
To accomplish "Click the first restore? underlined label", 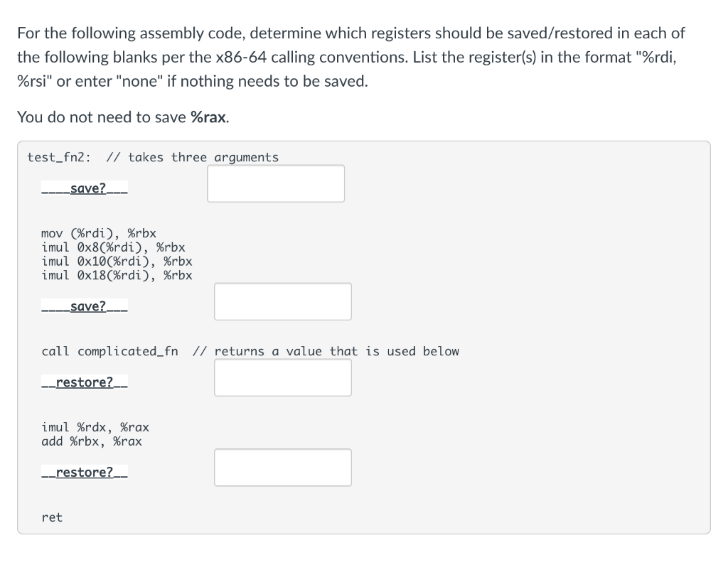I will tap(85, 382).
